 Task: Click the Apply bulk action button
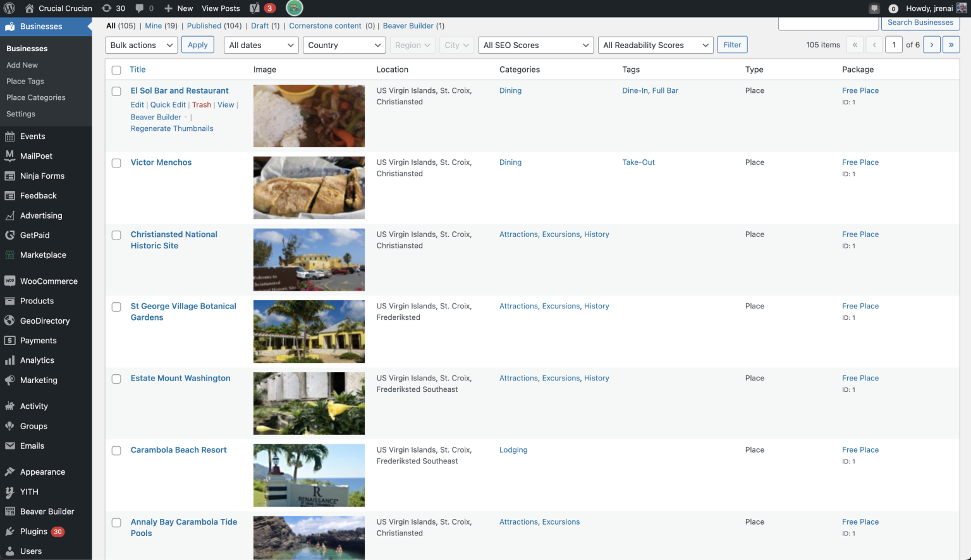198,45
